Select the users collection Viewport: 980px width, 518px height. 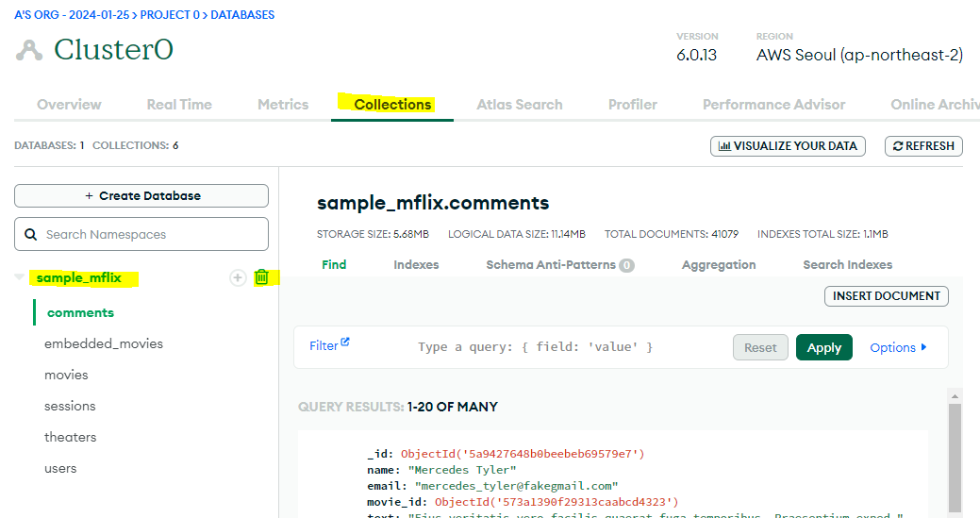coord(60,469)
